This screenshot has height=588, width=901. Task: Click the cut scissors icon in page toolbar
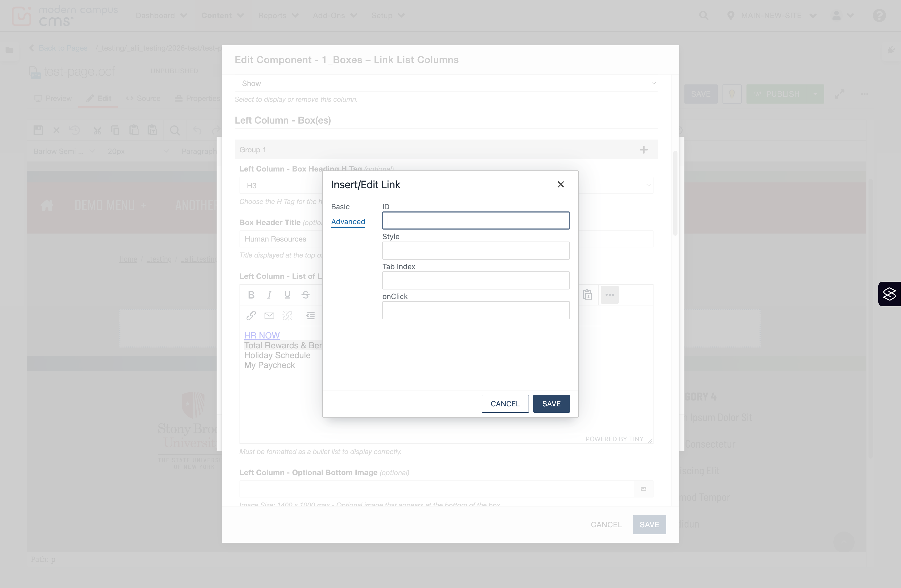pyautogui.click(x=97, y=130)
